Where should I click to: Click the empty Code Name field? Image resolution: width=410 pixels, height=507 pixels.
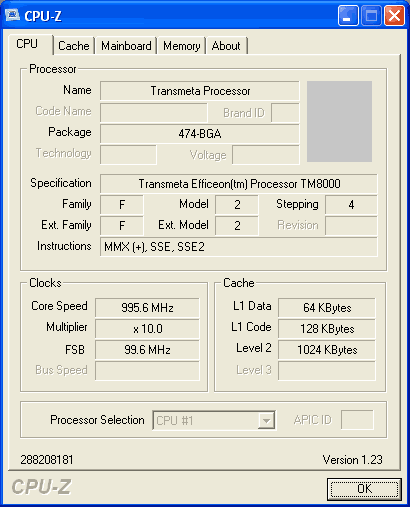coord(154,112)
